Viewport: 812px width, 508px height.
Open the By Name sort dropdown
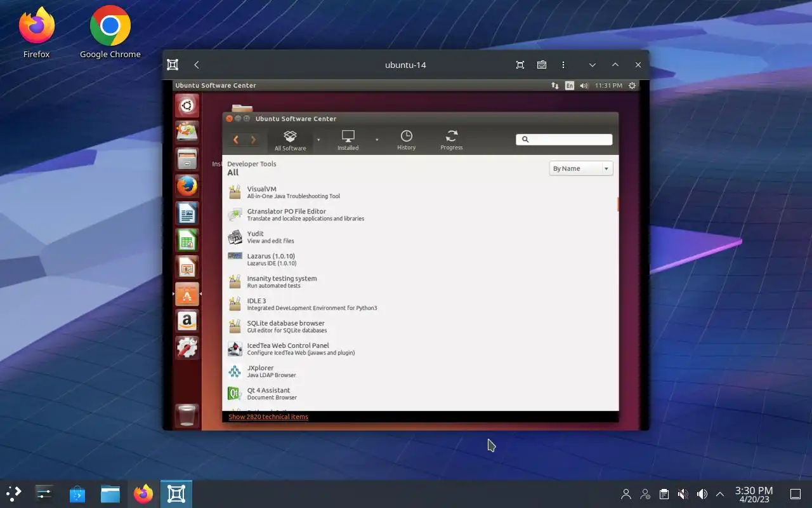pyautogui.click(x=581, y=168)
